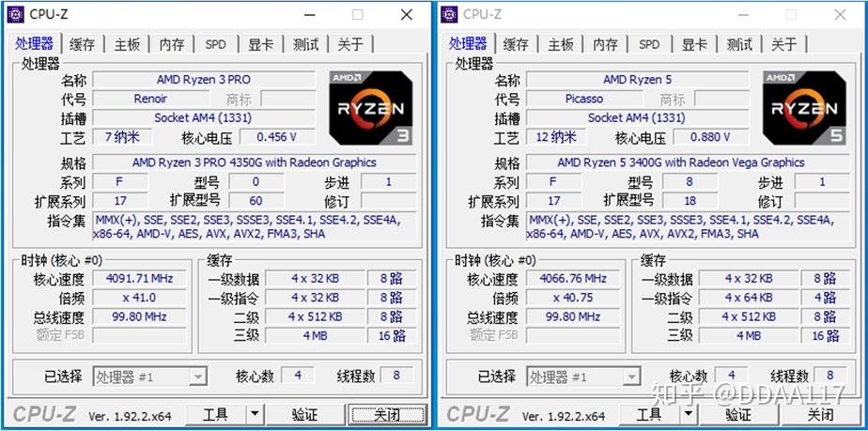Click Socket AM4 field in right window
This screenshot has width=868, height=431.
pyautogui.click(x=637, y=118)
